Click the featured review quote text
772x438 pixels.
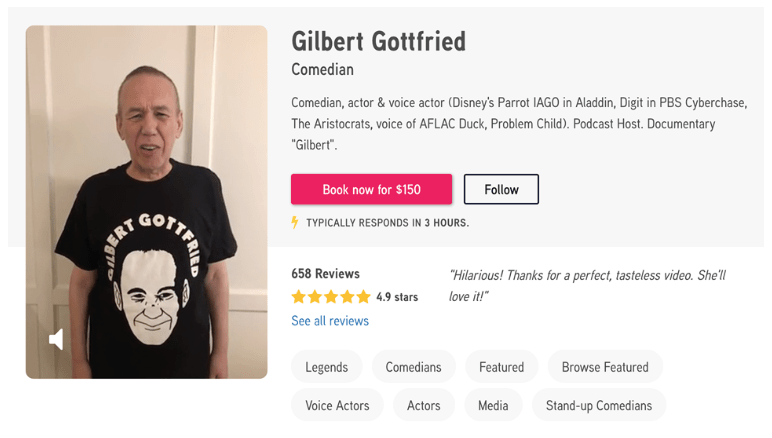587,285
